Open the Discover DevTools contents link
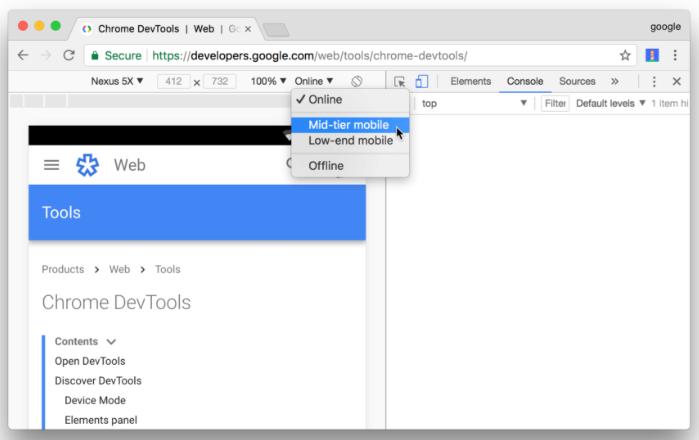 point(98,381)
